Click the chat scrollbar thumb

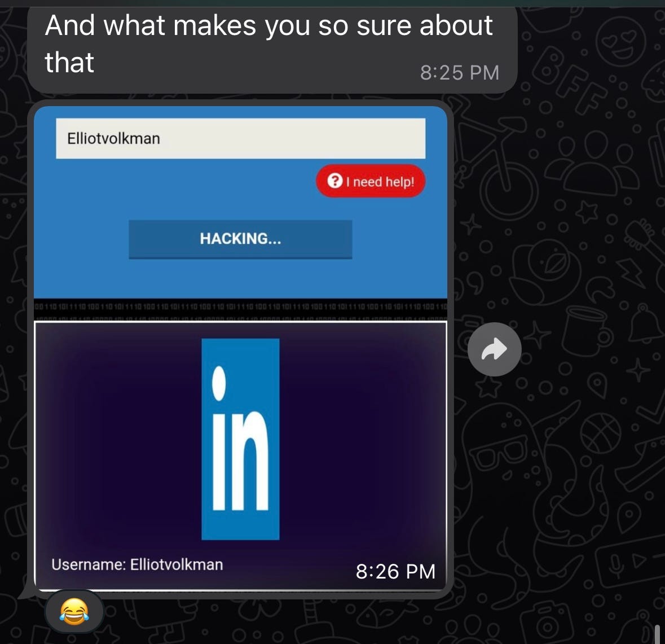point(657,634)
